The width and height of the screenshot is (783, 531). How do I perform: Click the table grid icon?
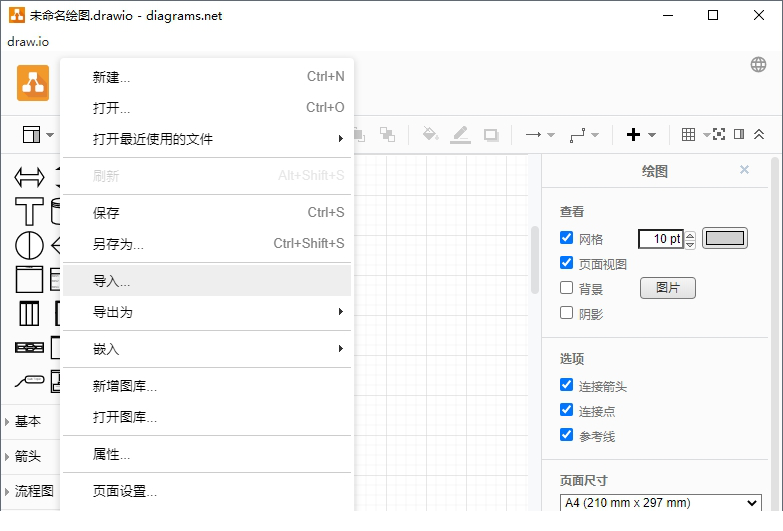click(x=688, y=134)
